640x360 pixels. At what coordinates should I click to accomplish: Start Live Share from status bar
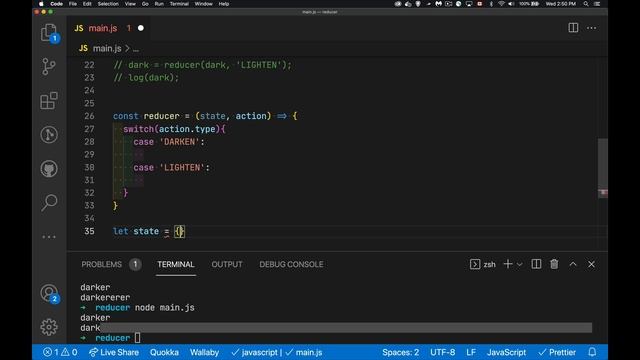pos(114,352)
